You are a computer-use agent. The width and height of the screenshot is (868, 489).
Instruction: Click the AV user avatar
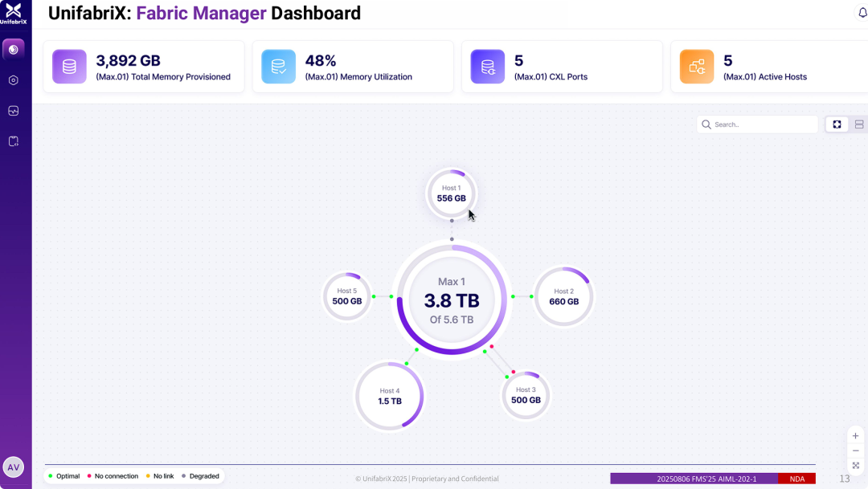(14, 467)
